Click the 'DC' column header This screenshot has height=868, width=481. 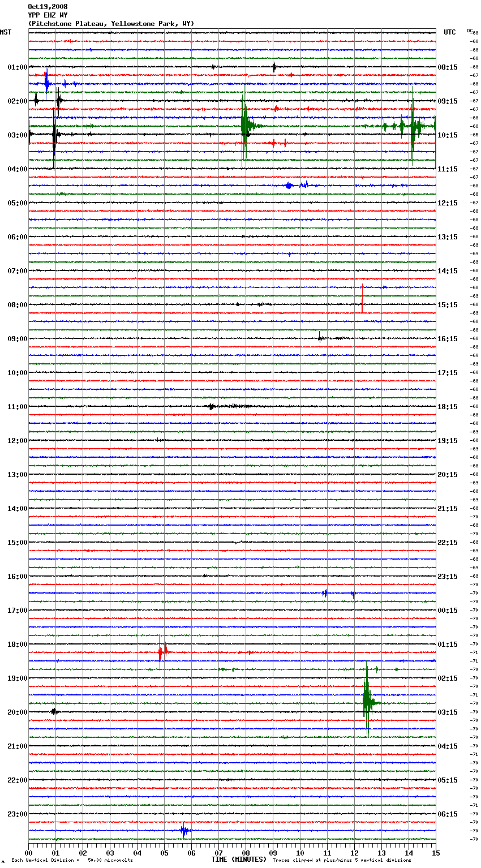tap(470, 31)
